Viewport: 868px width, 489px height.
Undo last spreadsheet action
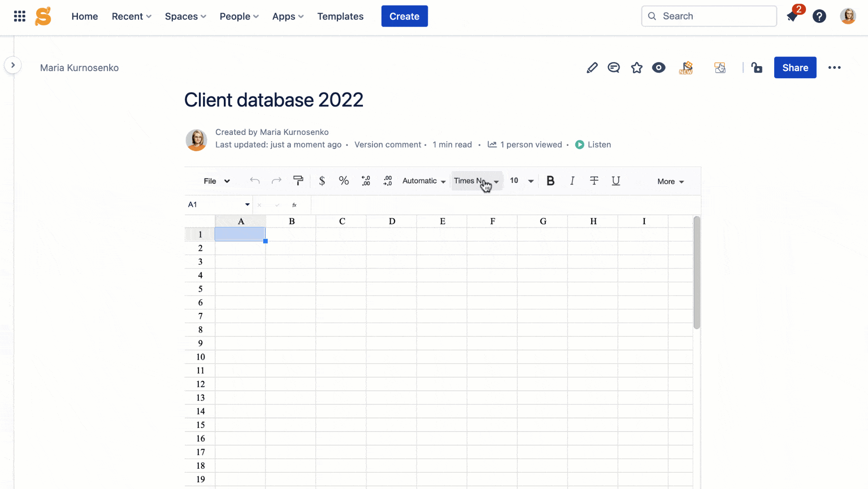coord(255,181)
